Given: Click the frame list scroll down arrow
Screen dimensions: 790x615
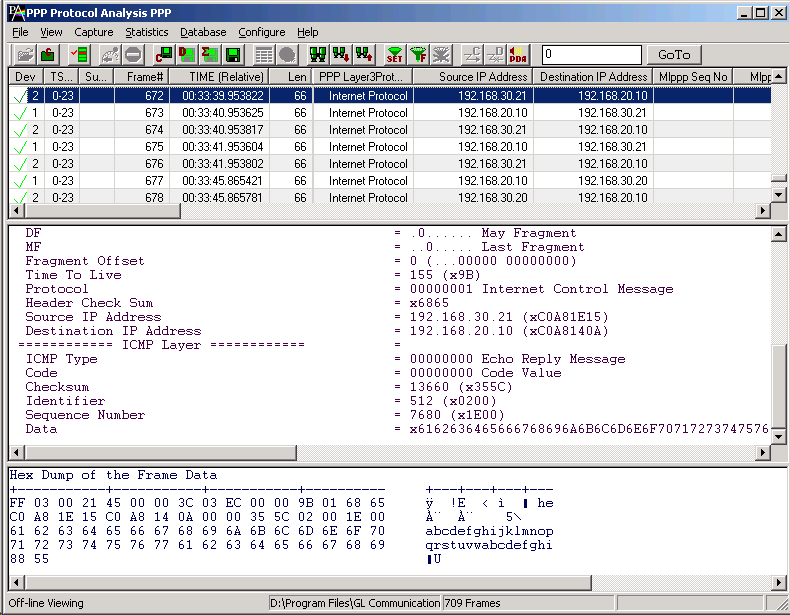Looking at the screenshot, I should tap(778, 195).
